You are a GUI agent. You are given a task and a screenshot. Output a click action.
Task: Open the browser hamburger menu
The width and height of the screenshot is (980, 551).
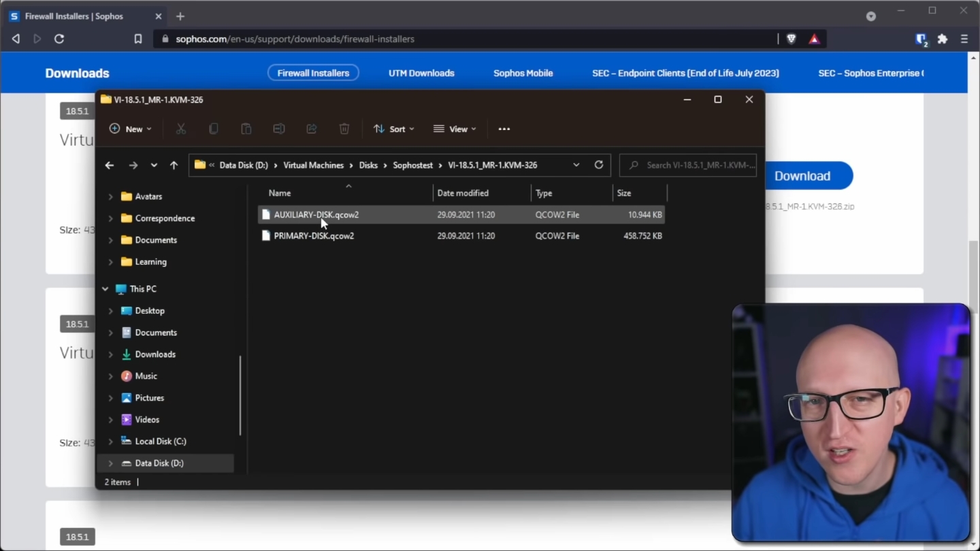click(x=964, y=39)
